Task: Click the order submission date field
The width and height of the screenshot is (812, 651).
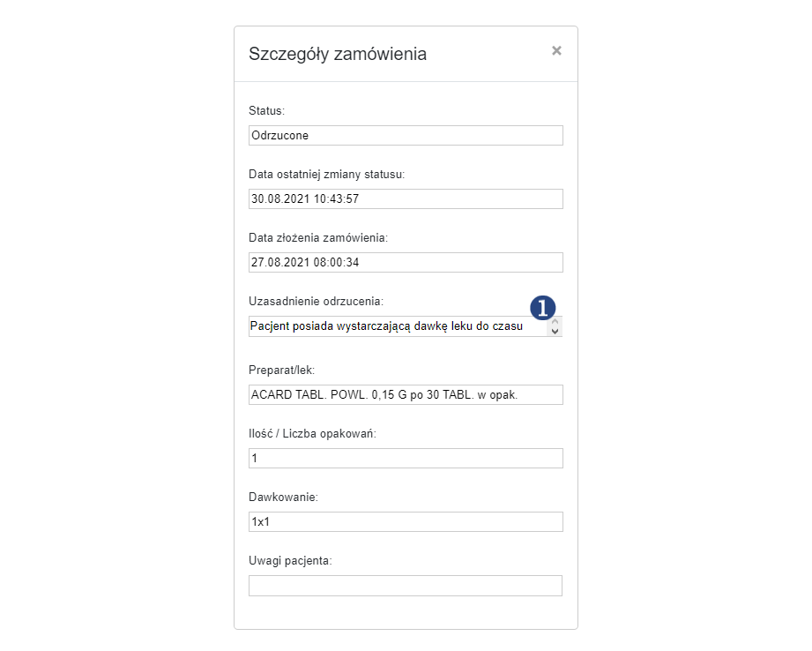Action: pyautogui.click(x=406, y=262)
